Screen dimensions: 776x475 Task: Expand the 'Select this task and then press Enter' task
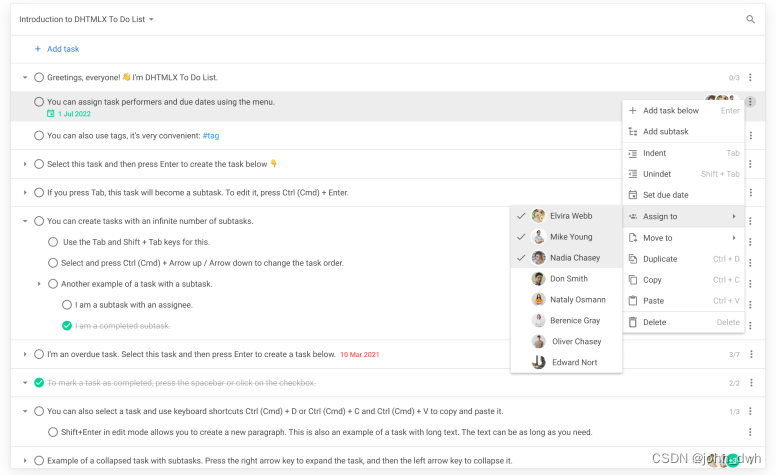point(25,164)
